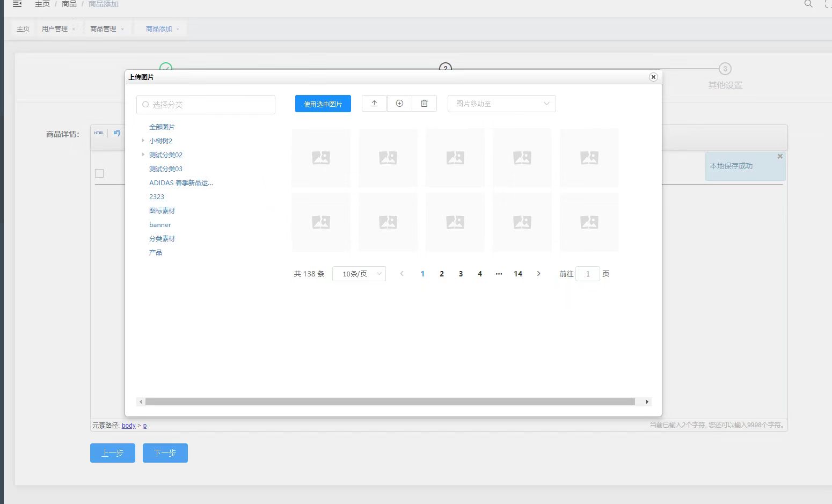
Task: Click the 下一步 button
Action: click(165, 453)
